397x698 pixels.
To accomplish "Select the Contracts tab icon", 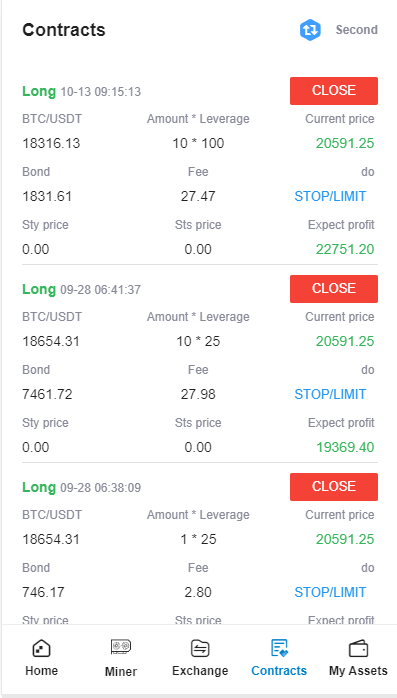I will [279, 648].
